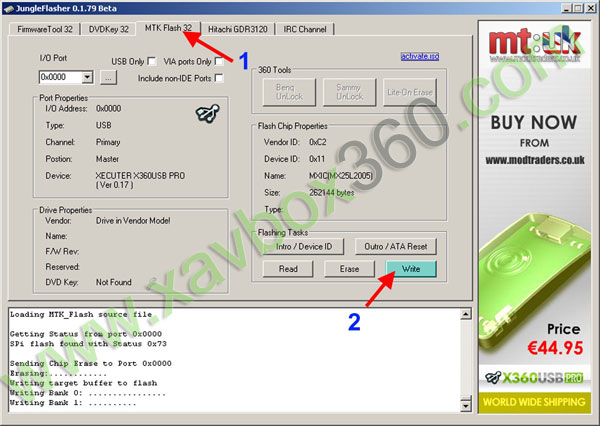Click the Erase flash button

pos(349,269)
